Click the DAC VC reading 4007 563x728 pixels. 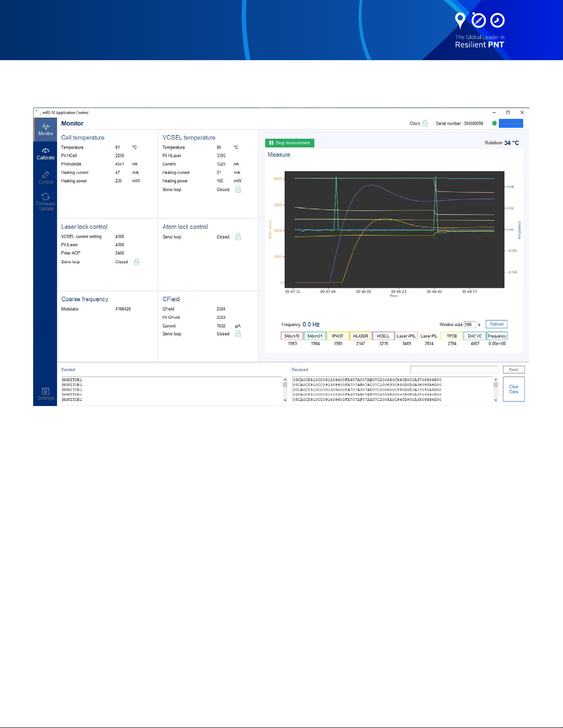click(x=475, y=344)
